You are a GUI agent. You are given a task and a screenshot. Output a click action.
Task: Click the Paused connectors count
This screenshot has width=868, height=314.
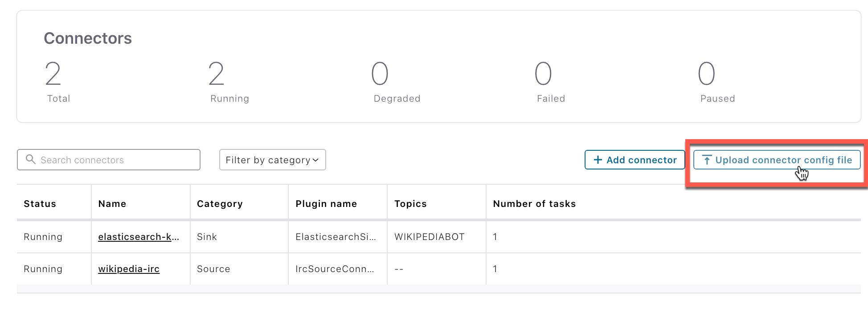point(707,74)
